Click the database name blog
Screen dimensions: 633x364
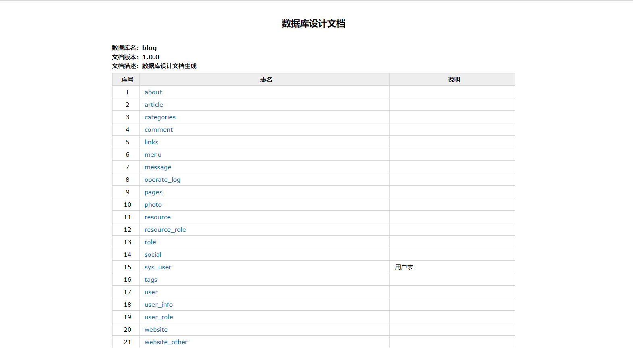pyautogui.click(x=150, y=48)
